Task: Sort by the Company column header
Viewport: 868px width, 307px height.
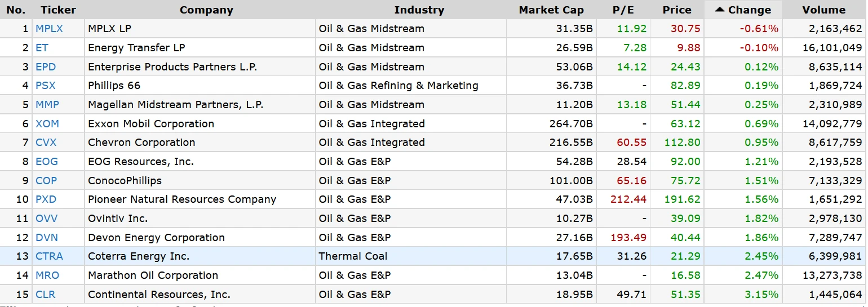Action: click(206, 10)
